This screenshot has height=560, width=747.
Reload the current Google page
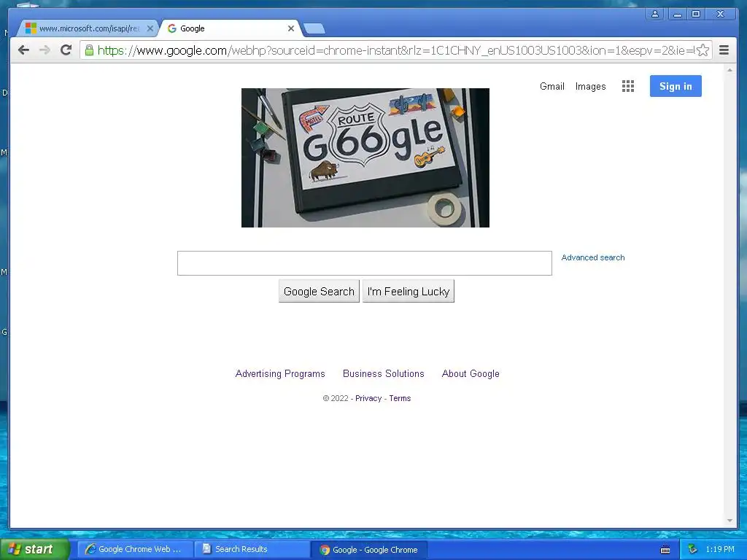66,50
